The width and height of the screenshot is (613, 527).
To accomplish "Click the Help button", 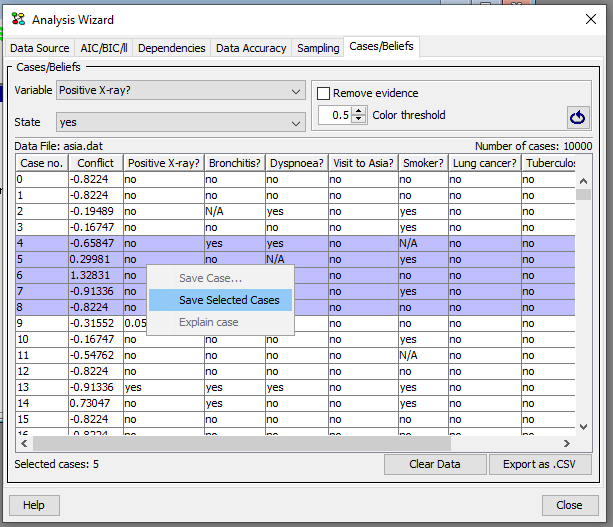I will (x=34, y=505).
